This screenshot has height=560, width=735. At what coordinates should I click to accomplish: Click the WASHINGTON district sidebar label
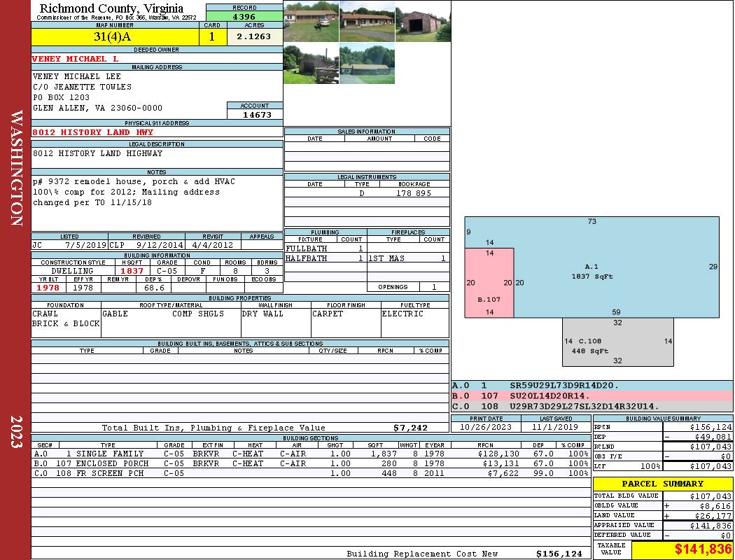pyautogui.click(x=16, y=168)
